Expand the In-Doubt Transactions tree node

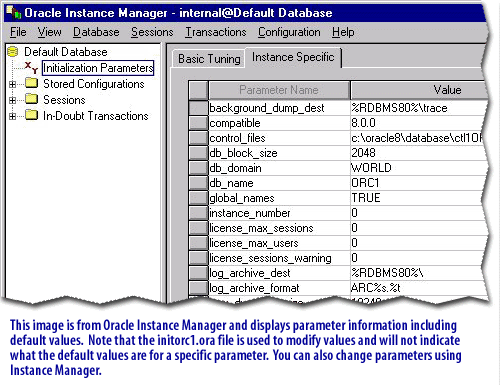(12, 116)
